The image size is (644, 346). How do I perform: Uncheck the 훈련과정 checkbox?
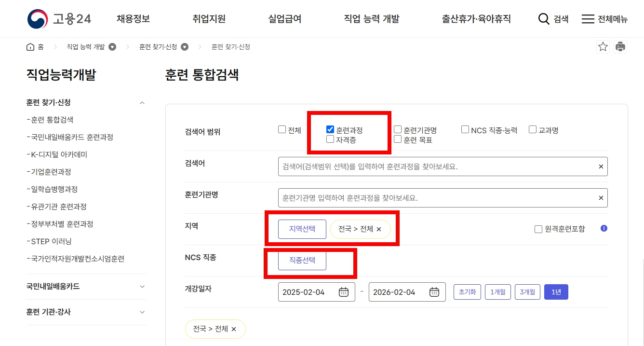[x=330, y=129]
